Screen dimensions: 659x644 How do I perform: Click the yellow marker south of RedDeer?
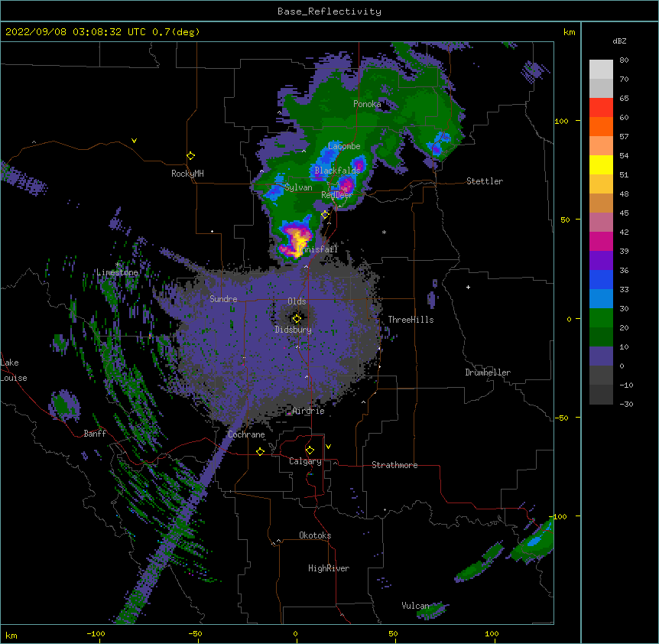tap(325, 214)
